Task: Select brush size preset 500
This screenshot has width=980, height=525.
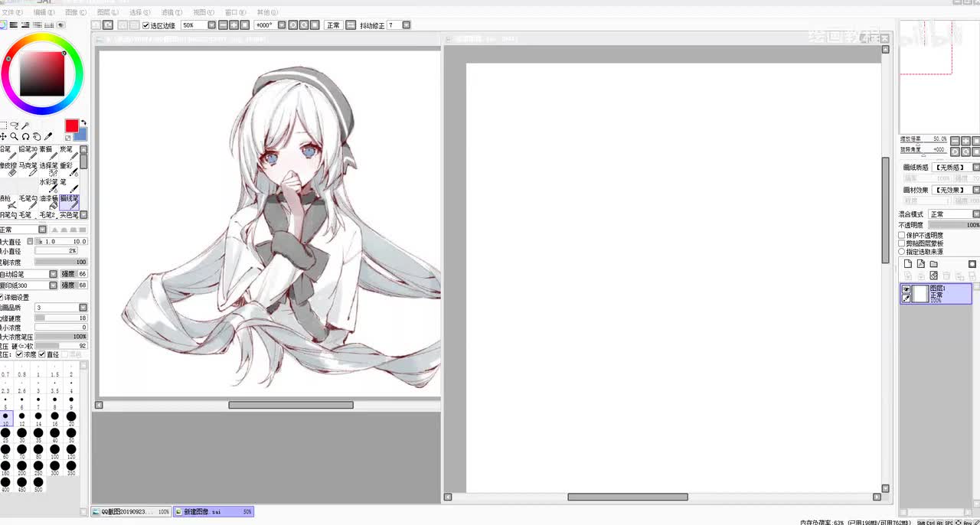Action: click(38, 484)
